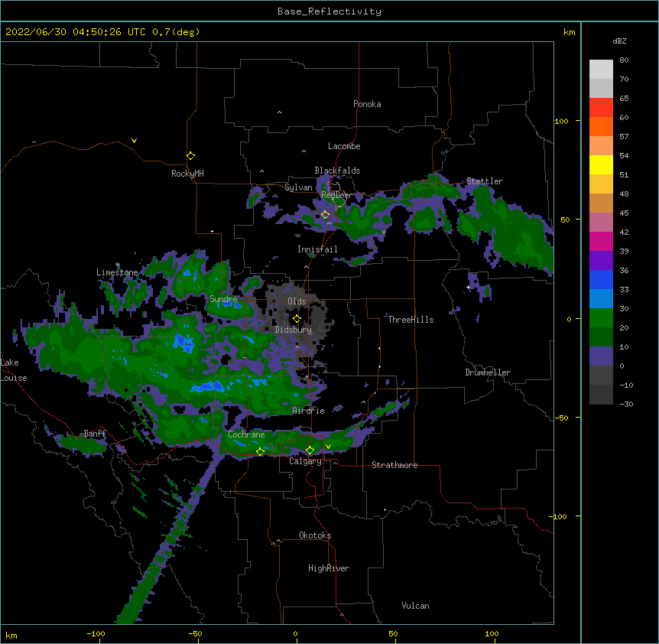The width and height of the screenshot is (659, 644).
Task: Click the Cochrane label
Action: tap(246, 434)
